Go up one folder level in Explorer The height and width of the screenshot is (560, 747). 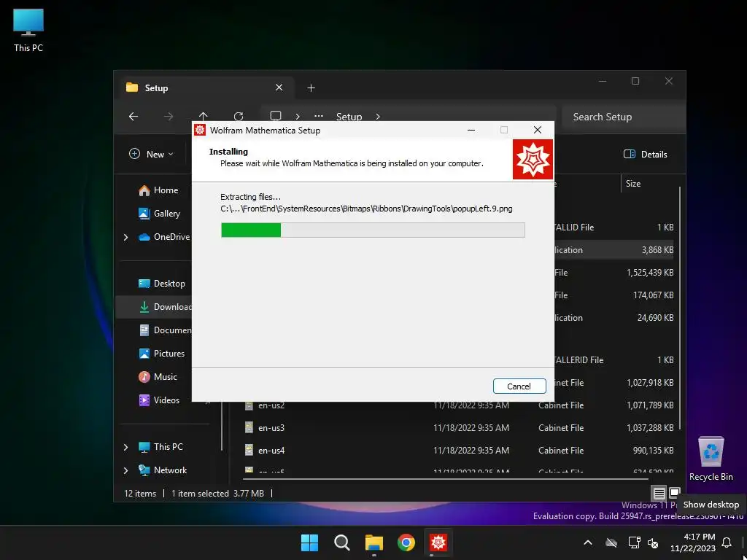[x=204, y=117]
